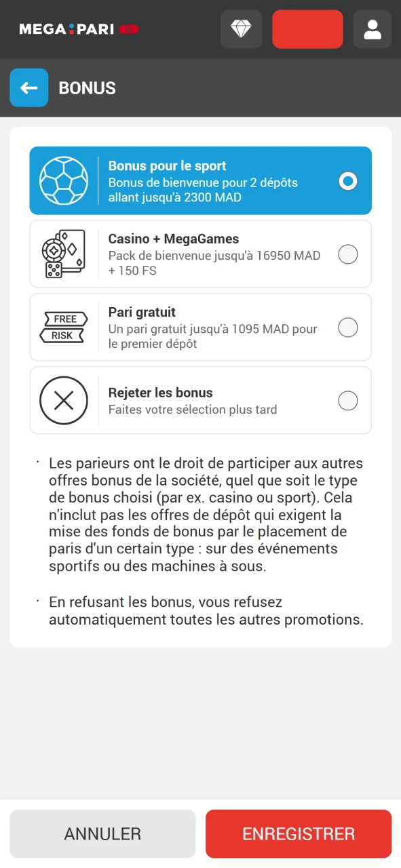This screenshot has height=868, width=401.
Task: Open promotions via the diamond icon
Action: click(x=241, y=29)
